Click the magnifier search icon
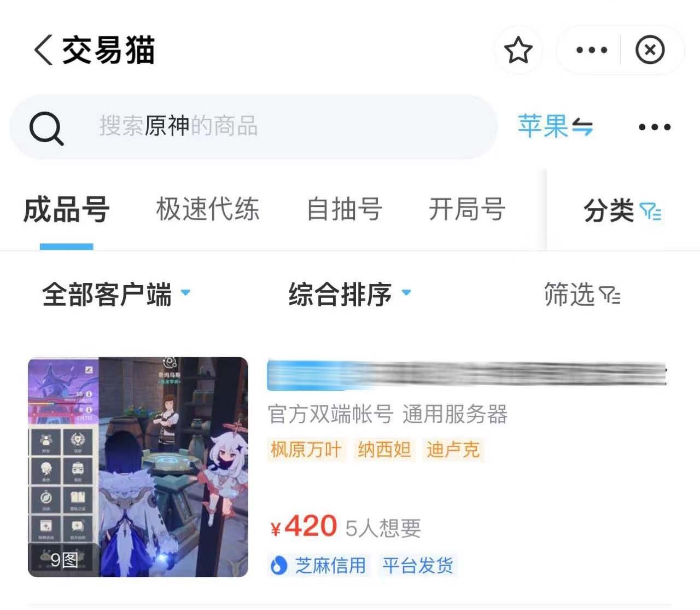 point(46,129)
